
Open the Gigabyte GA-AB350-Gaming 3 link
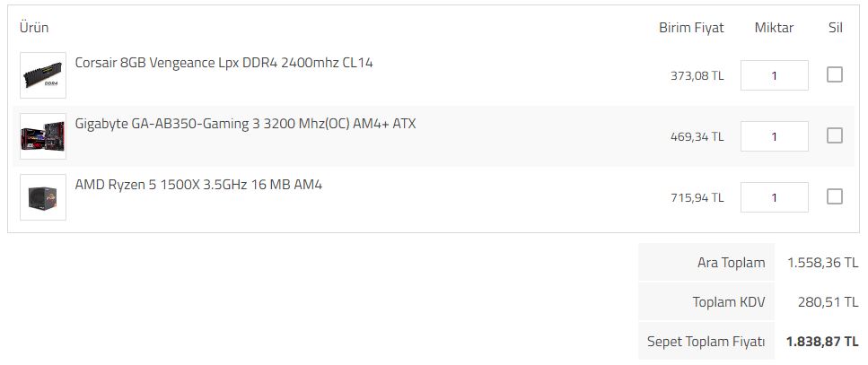click(245, 124)
